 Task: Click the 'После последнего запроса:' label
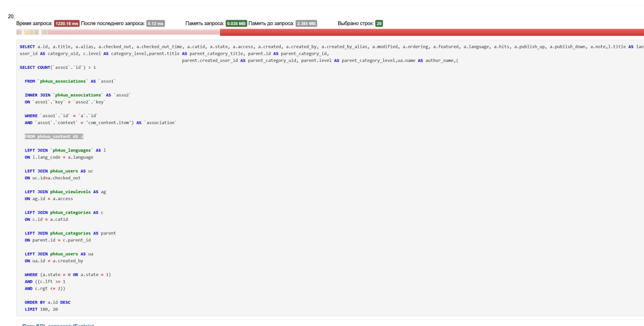click(x=113, y=23)
